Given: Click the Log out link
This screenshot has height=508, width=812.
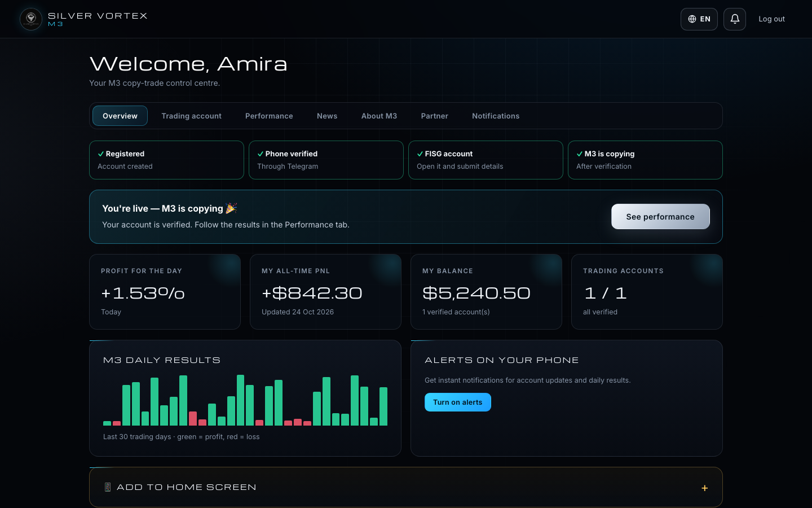Looking at the screenshot, I should tap(771, 19).
